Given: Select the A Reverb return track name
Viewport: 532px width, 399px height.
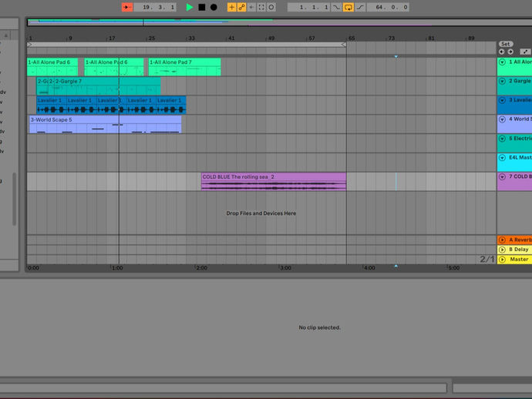Looking at the screenshot, I should pos(520,240).
